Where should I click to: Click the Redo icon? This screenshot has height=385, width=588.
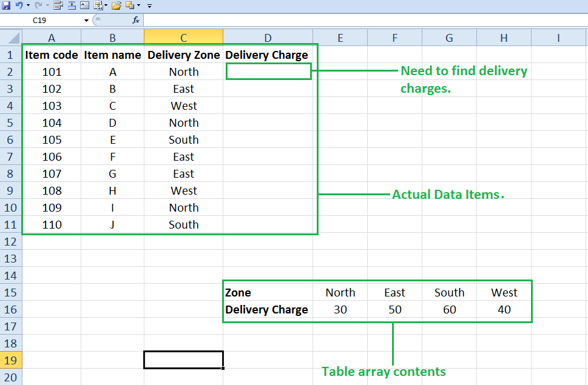38,6
